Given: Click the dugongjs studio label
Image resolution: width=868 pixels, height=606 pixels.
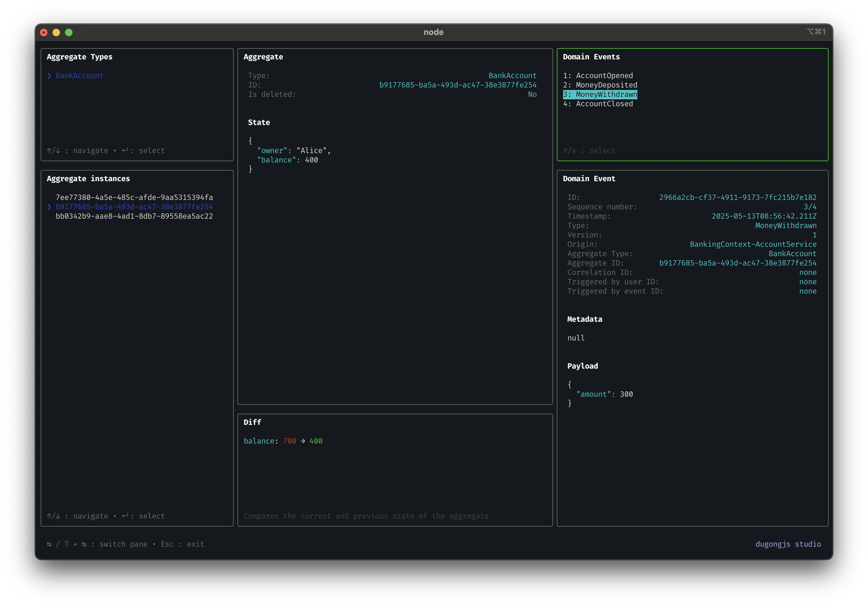Looking at the screenshot, I should (788, 544).
